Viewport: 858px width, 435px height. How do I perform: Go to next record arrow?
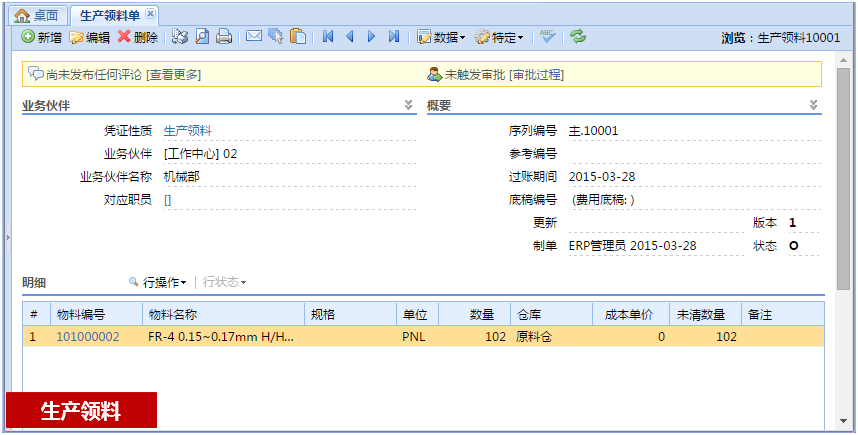pos(372,37)
